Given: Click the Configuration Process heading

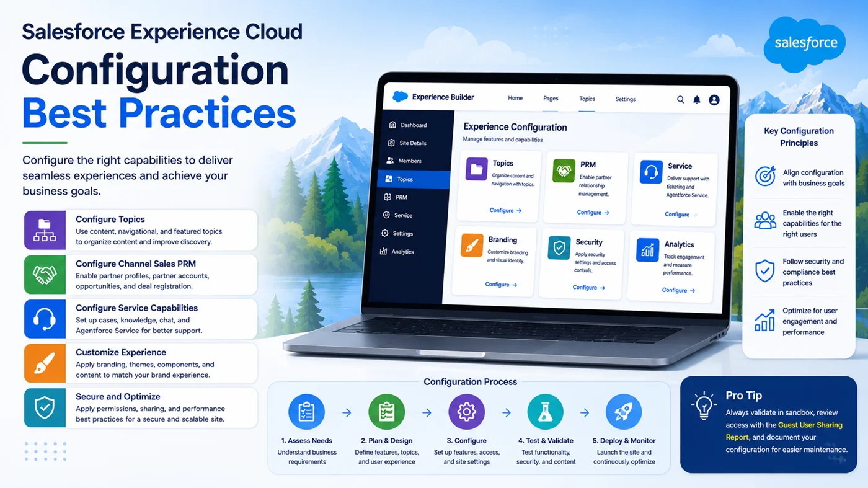Looking at the screenshot, I should (x=470, y=382).
